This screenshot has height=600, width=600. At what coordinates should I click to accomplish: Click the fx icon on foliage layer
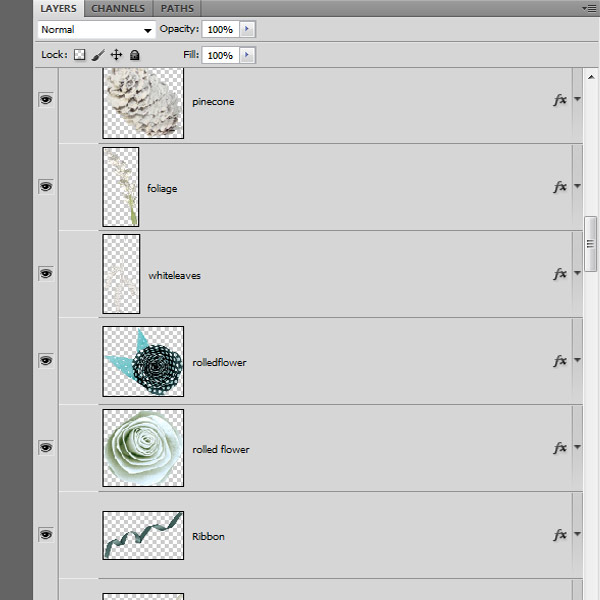click(x=560, y=187)
